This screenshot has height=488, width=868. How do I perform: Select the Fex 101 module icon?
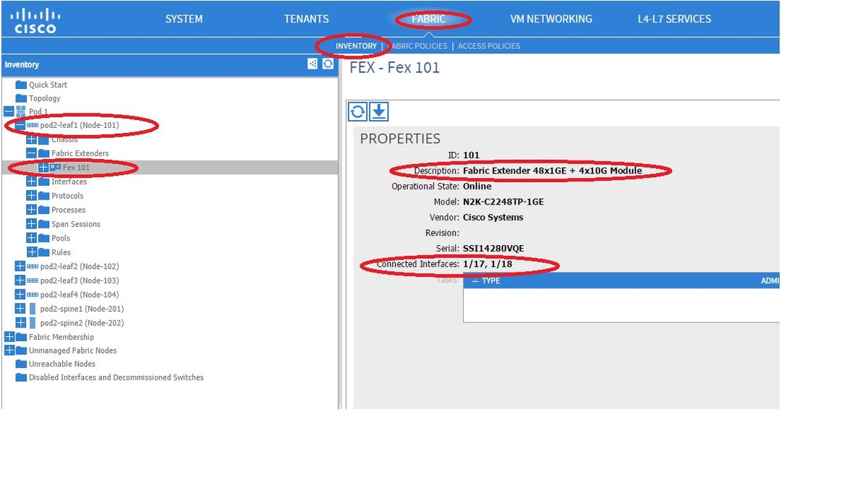pyautogui.click(x=54, y=167)
